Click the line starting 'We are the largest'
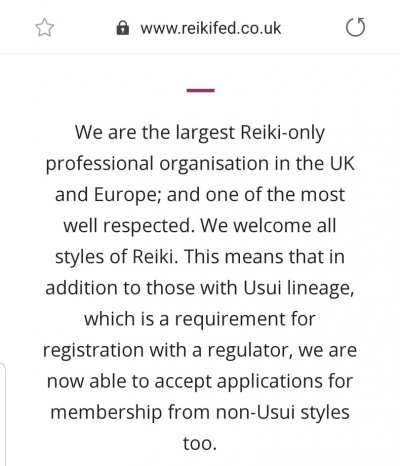Viewport: 400px width, 466px height. pyautogui.click(x=200, y=133)
